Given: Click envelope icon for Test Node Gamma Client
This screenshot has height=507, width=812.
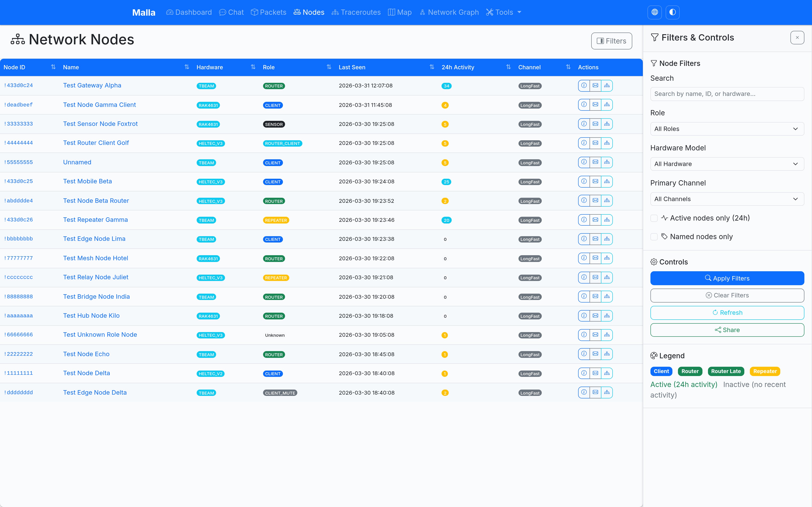Looking at the screenshot, I should point(595,105).
